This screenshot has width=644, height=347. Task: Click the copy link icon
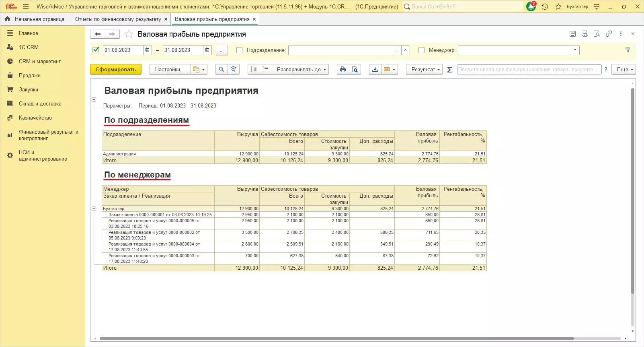tap(609, 34)
